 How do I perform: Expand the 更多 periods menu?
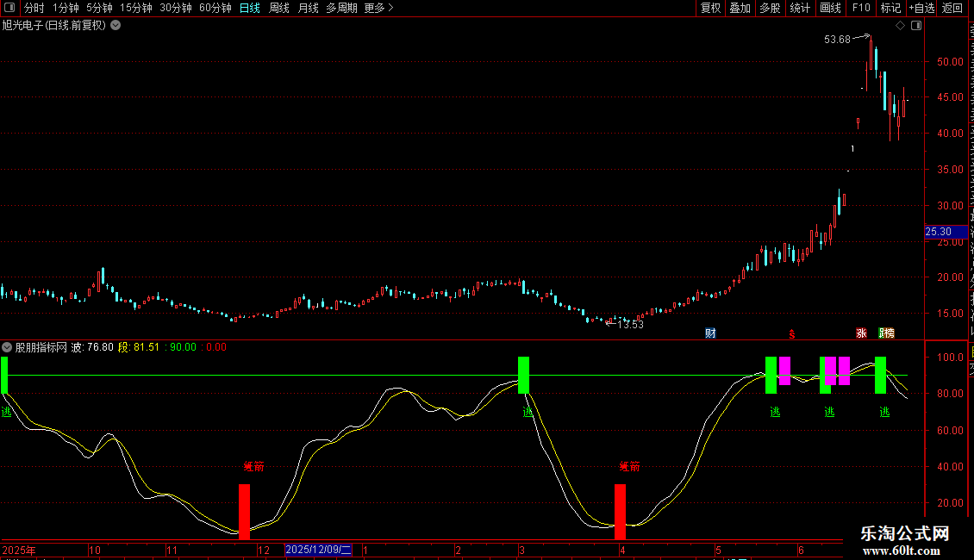coord(379,8)
